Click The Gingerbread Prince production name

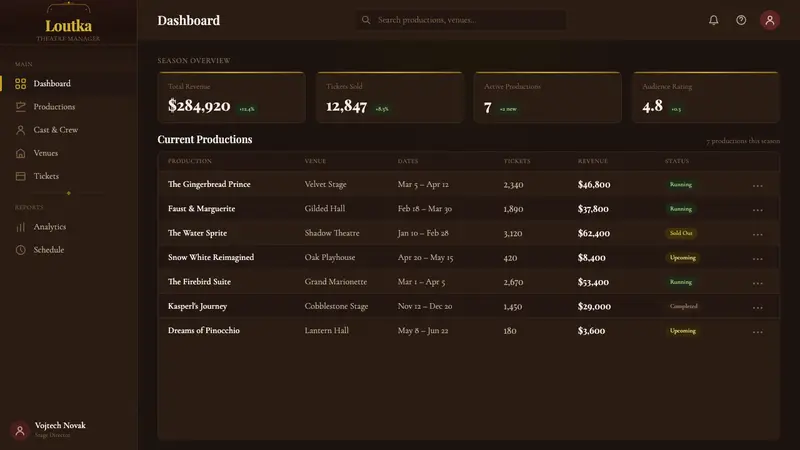pyautogui.click(x=209, y=184)
